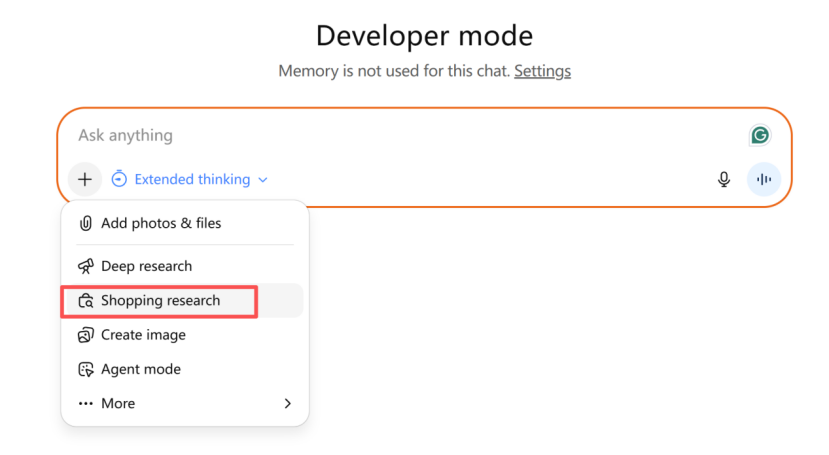Click the Create image picture icon
This screenshot has width=829, height=455.
pyautogui.click(x=85, y=335)
